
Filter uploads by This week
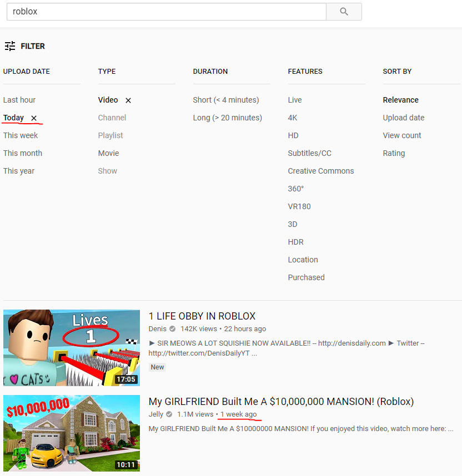pyautogui.click(x=21, y=135)
